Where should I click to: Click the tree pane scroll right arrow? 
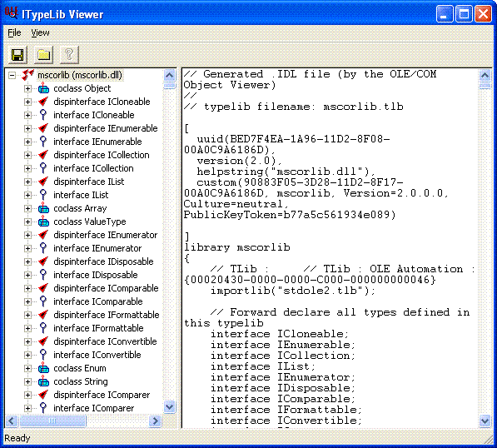point(155,421)
